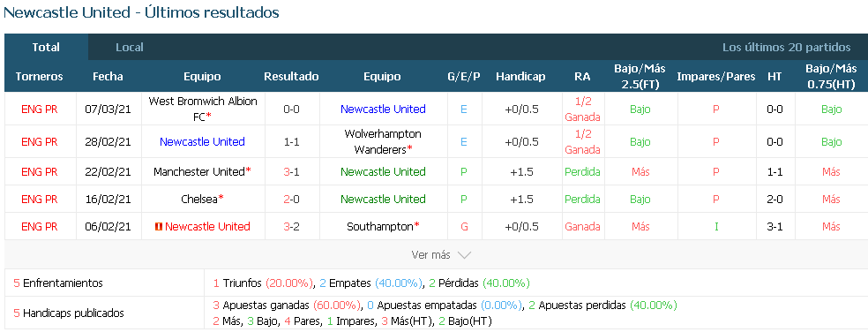Expand the Ver más chevron arrow
868x332 pixels.
click(x=464, y=255)
